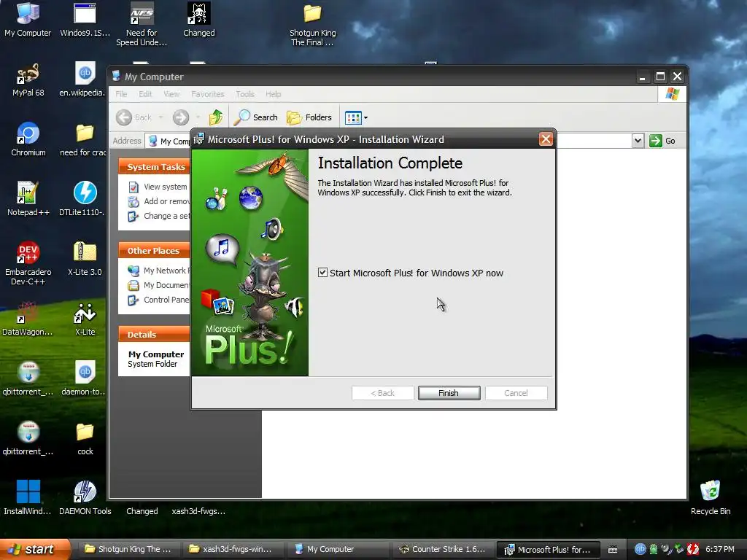Open the File menu in My Computer
Screen dimensions: 747x560
[x=122, y=94]
